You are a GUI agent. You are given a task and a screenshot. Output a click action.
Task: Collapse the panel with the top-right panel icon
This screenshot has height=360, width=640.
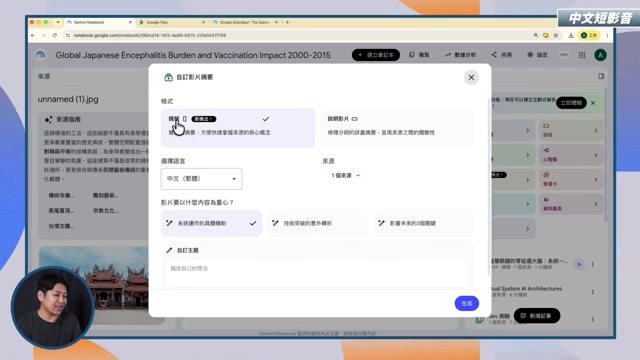[x=601, y=76]
